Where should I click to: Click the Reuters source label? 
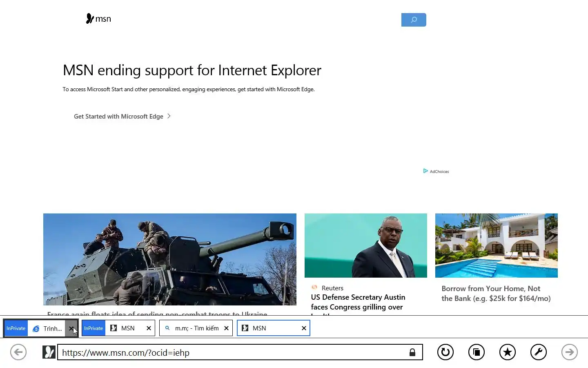(332, 288)
